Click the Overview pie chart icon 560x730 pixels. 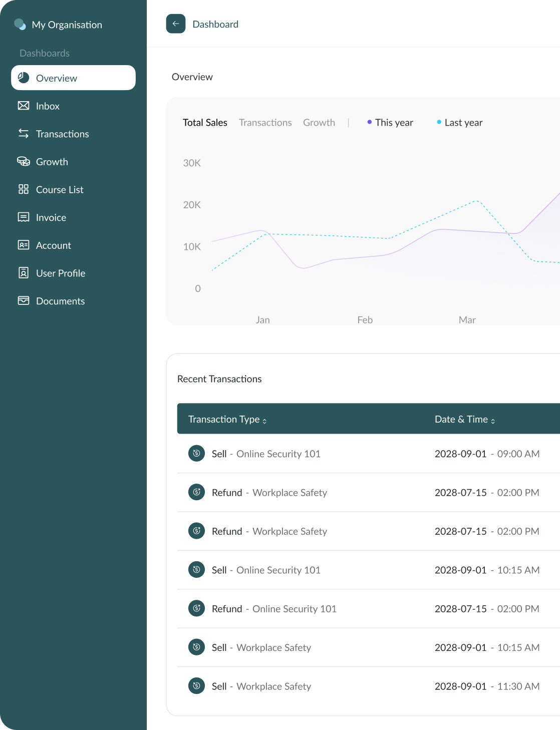tap(24, 78)
